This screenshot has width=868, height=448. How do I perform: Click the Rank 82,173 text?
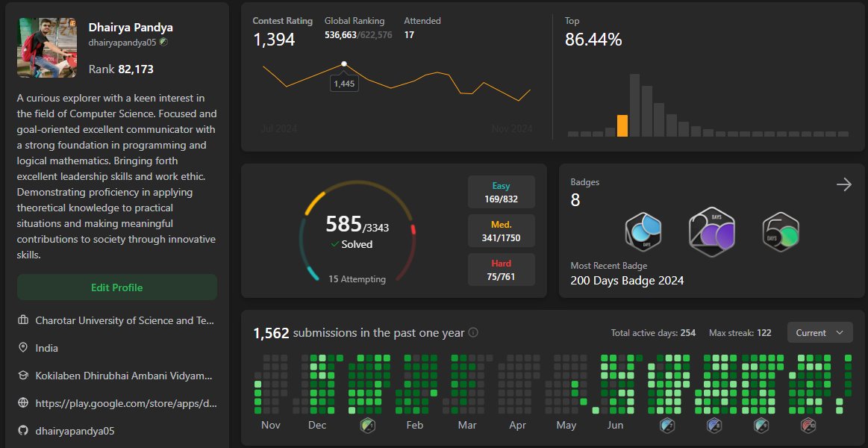coord(121,69)
